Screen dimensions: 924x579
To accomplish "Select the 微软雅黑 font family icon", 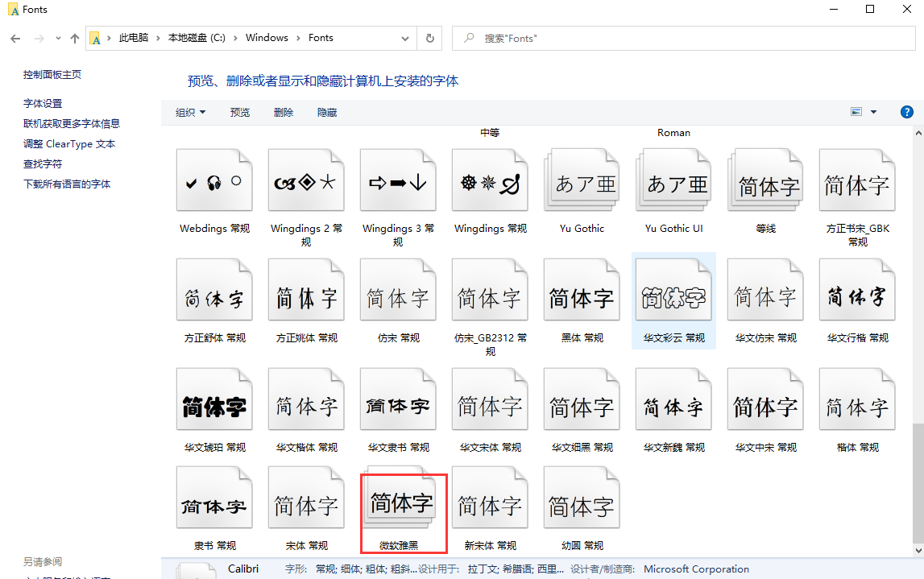I will click(400, 498).
